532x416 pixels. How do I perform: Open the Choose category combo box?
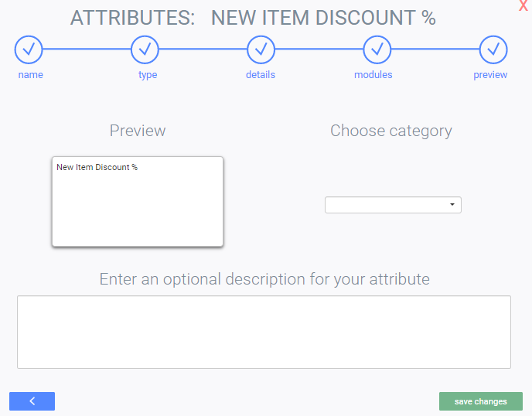point(387,205)
